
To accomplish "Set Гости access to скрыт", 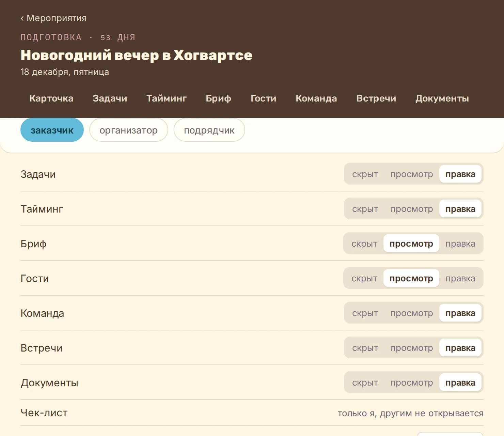I will coord(364,278).
